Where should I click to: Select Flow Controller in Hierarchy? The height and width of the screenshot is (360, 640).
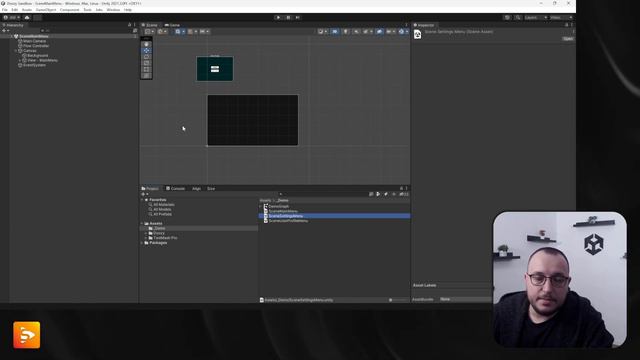coord(36,46)
